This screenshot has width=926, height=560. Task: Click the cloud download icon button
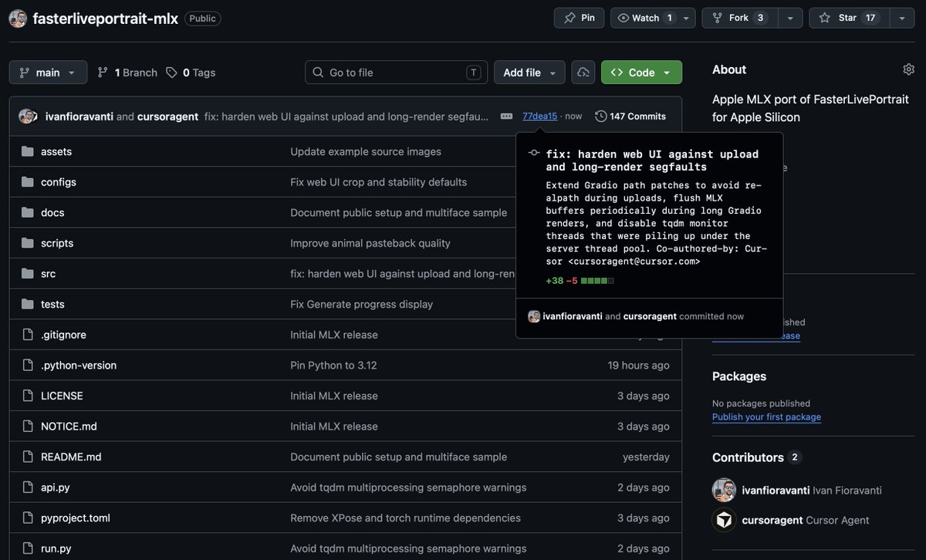583,73
